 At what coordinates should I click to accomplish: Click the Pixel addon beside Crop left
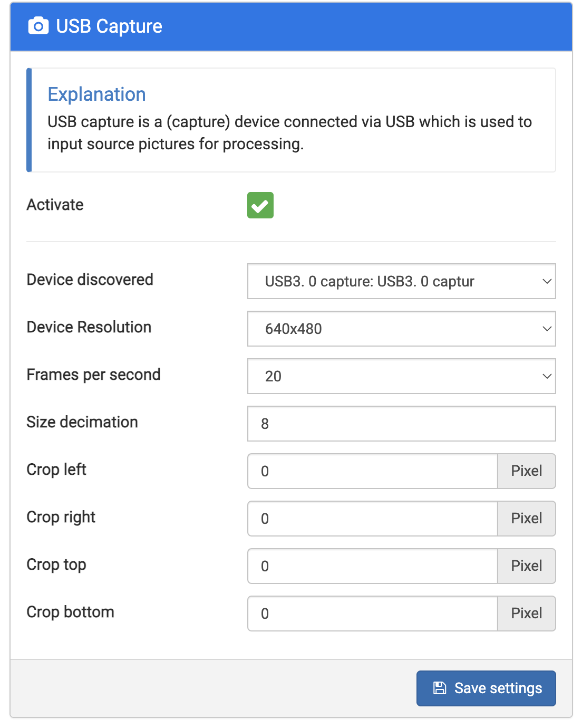coord(526,471)
